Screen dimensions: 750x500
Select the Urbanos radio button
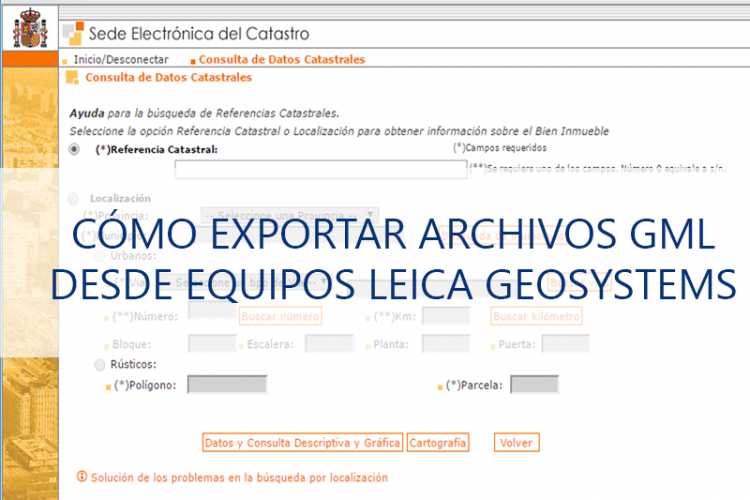99,256
